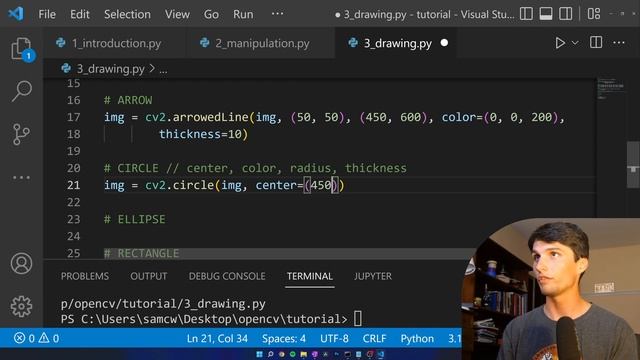Show hidden menu bar items ellipsis
This screenshot has width=640, height=360.
coord(277,14)
